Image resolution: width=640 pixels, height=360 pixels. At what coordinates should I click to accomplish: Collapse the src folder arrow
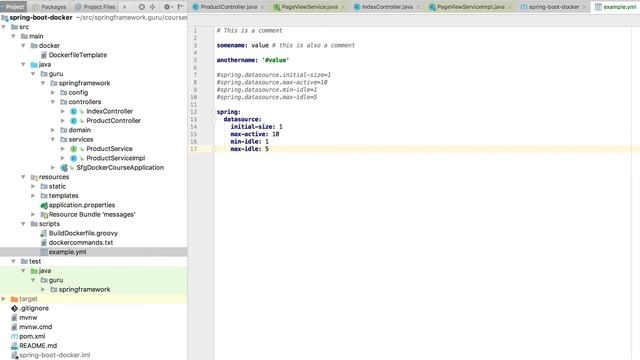[4, 27]
